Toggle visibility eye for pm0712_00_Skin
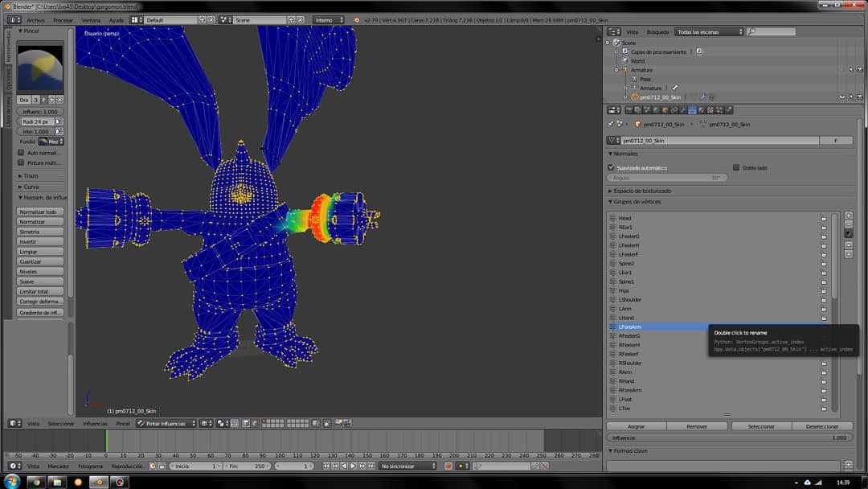This screenshot has width=868, height=489. coord(842,97)
